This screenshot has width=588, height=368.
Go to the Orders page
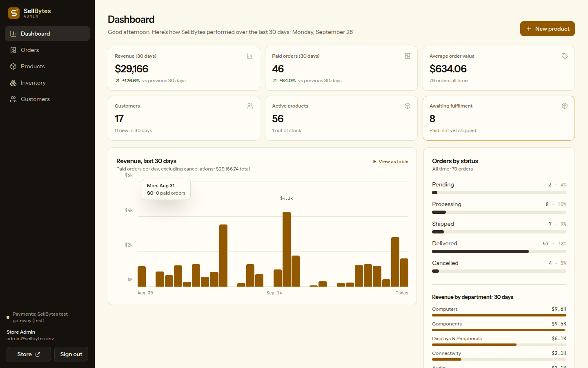pyautogui.click(x=47, y=50)
